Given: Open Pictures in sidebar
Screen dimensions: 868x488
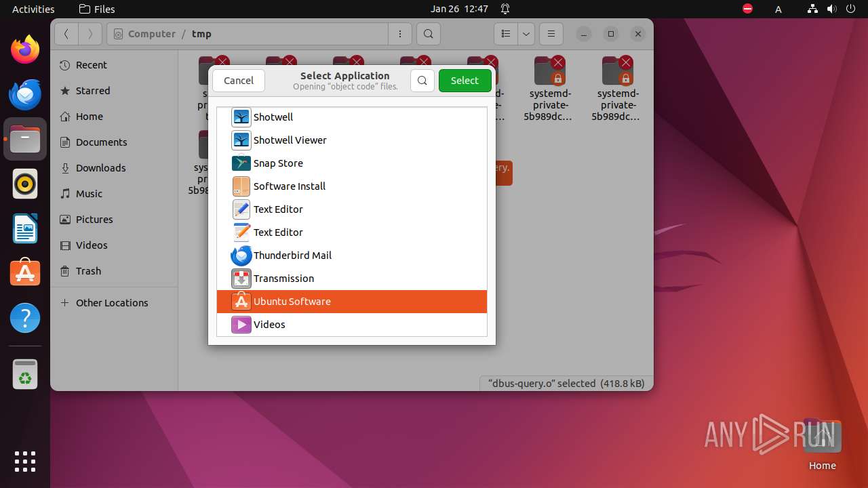Looking at the screenshot, I should tap(114, 220).
